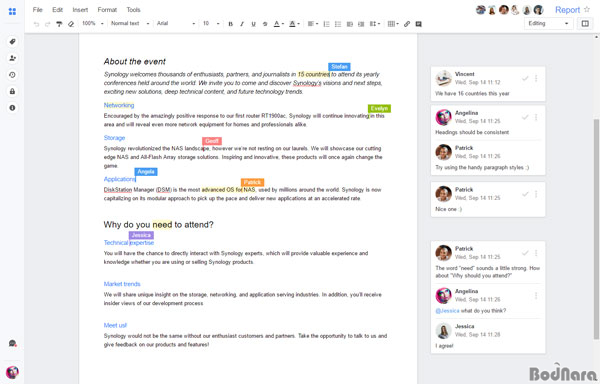The width and height of the screenshot is (600, 384).
Task: Resolve Vincent's comment with the checkmark
Action: pyautogui.click(x=525, y=78)
